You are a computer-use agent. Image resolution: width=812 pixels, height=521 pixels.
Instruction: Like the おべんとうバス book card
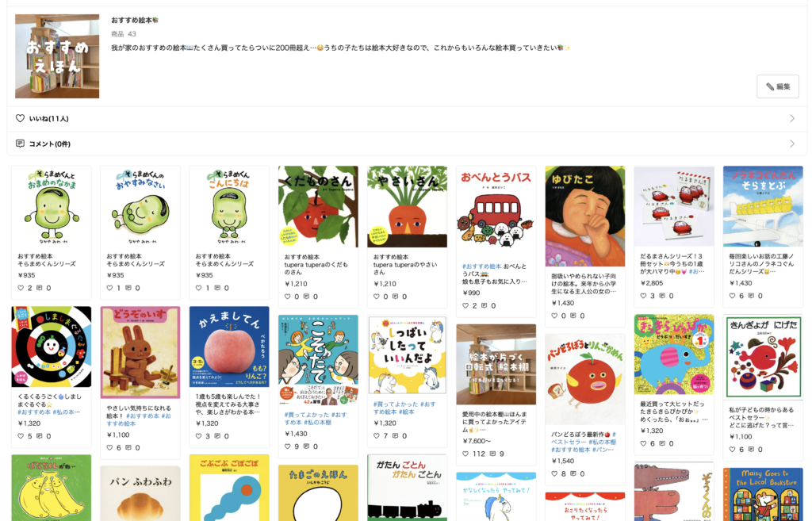click(465, 305)
